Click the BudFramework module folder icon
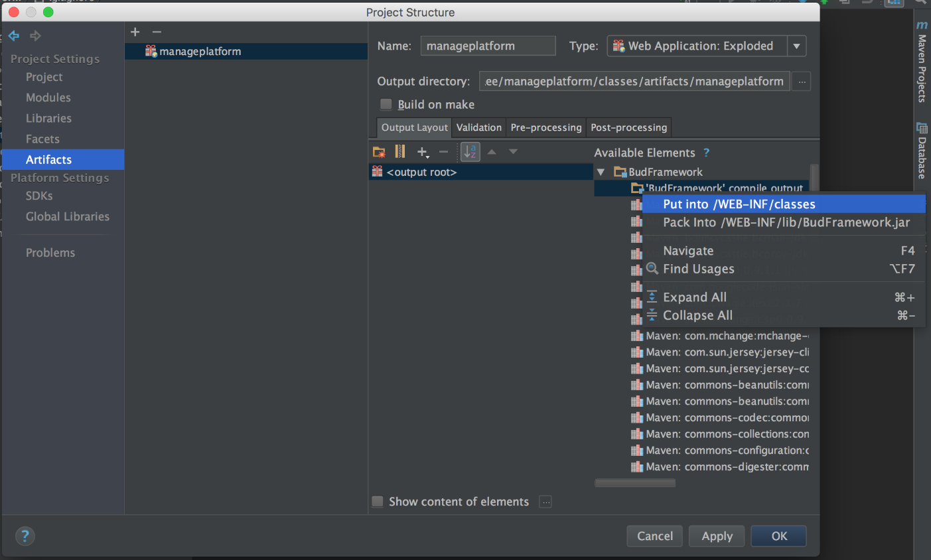This screenshot has width=931, height=560. coord(620,172)
